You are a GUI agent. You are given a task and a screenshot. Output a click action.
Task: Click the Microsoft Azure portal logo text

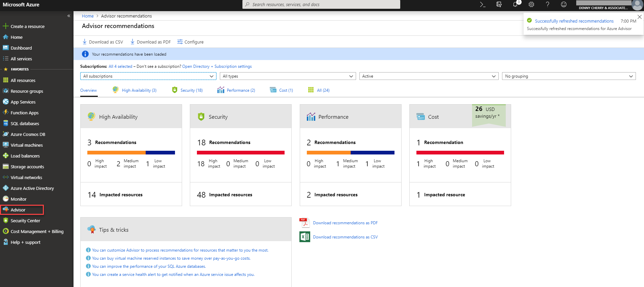[21, 4]
